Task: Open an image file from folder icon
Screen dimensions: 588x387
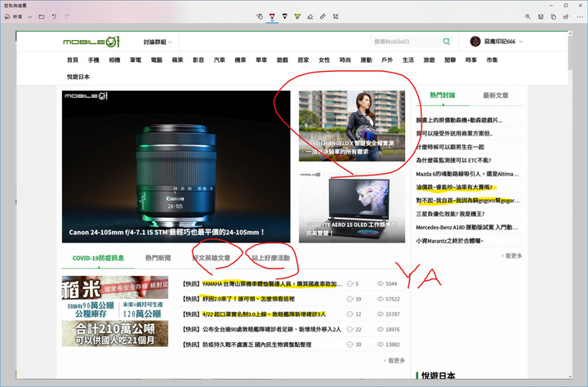Action: (x=42, y=16)
